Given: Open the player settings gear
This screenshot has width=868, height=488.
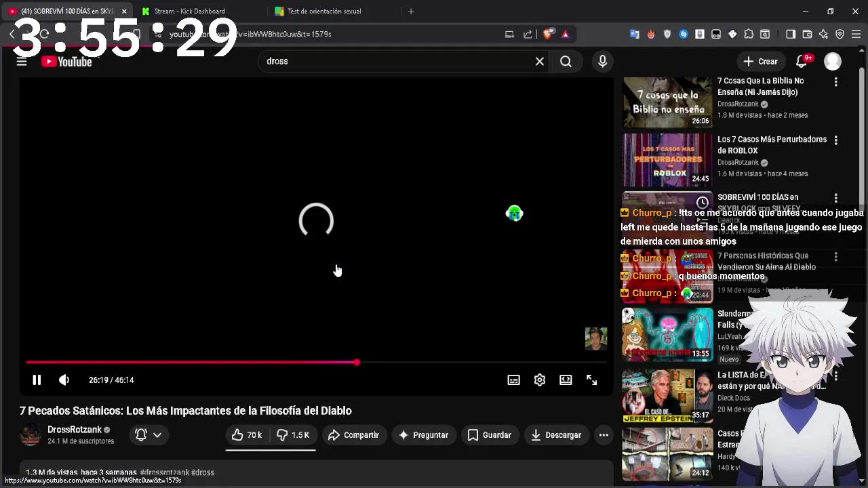Looking at the screenshot, I should click(x=540, y=380).
